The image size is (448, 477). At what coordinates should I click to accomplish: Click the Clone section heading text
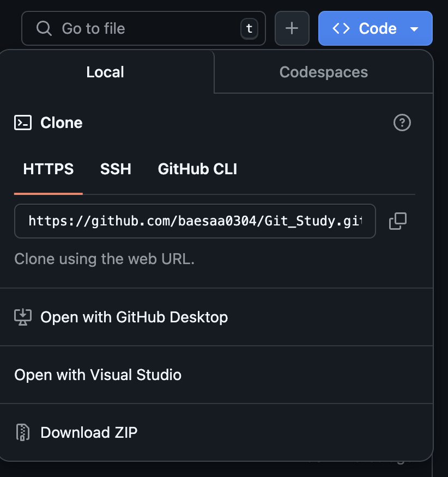pos(62,123)
